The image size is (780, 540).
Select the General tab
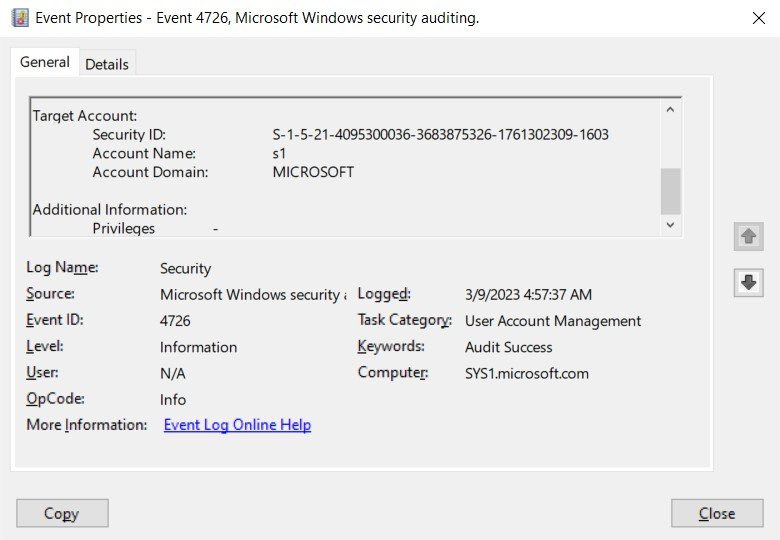(45, 62)
